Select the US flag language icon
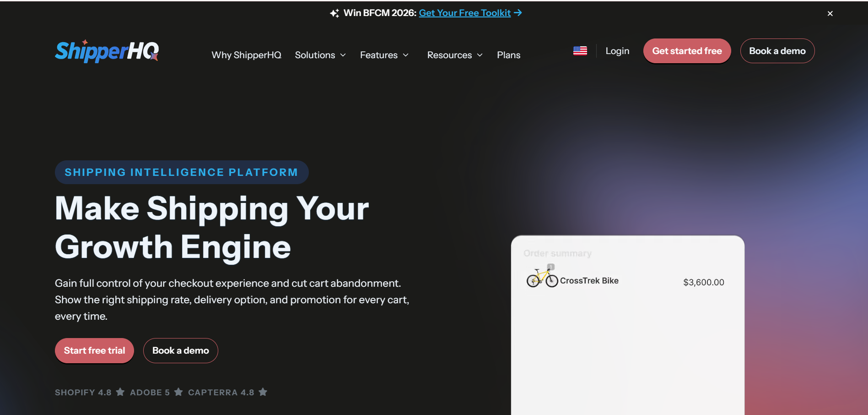868x415 pixels. click(580, 51)
